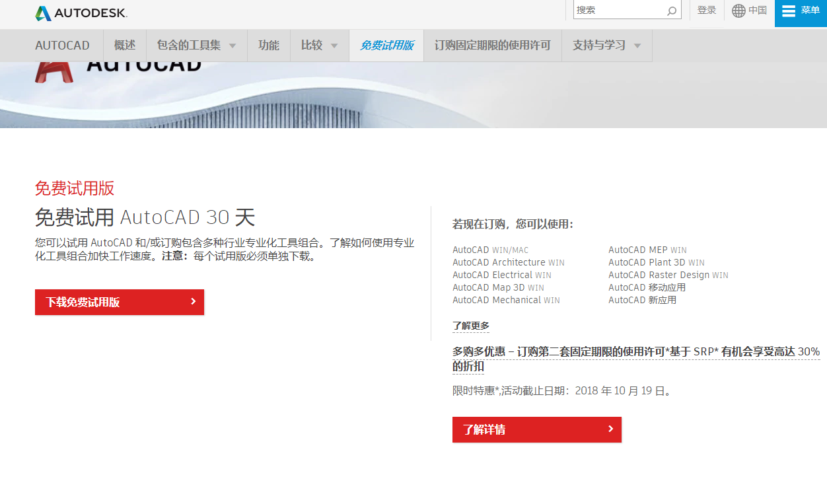Click the globe region icon
827x504 pixels.
pos(738,11)
